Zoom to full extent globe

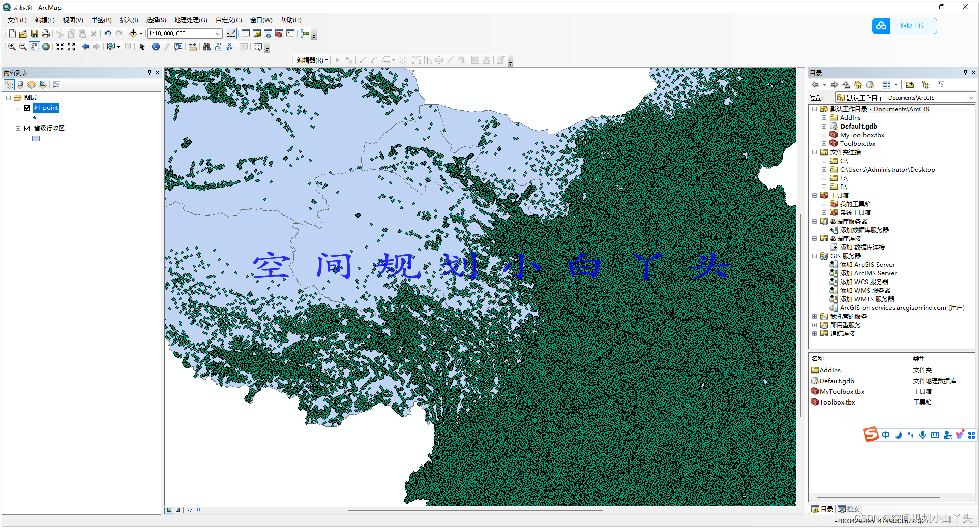coord(46,47)
